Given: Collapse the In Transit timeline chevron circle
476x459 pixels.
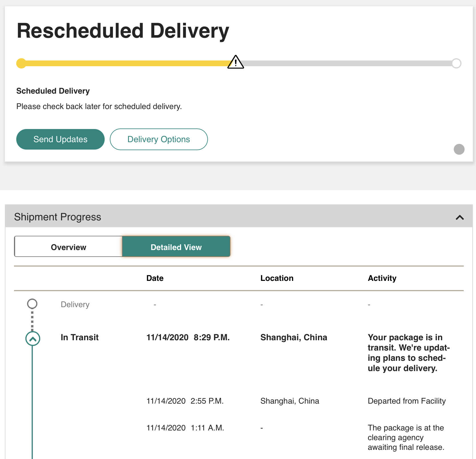Looking at the screenshot, I should coord(33,339).
